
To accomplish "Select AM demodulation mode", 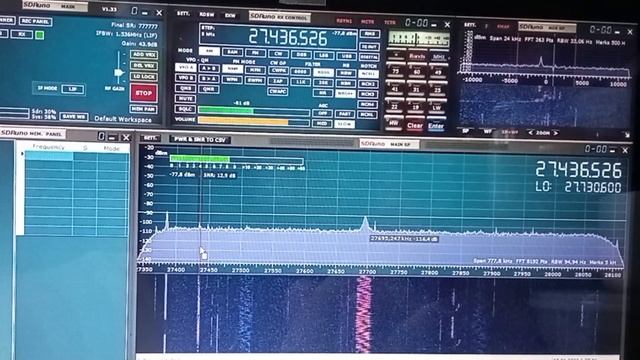I will 209,51.
